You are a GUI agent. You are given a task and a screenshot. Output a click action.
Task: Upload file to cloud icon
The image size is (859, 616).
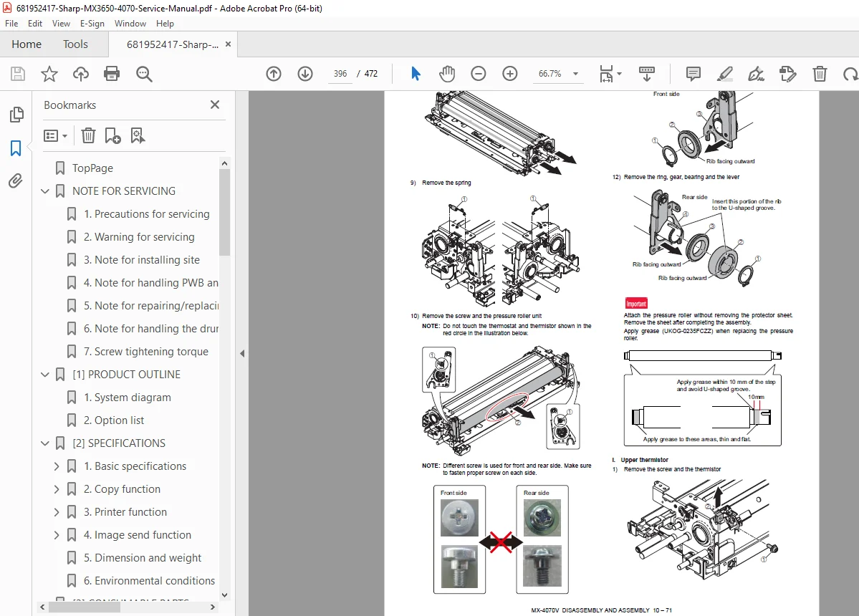(x=80, y=73)
